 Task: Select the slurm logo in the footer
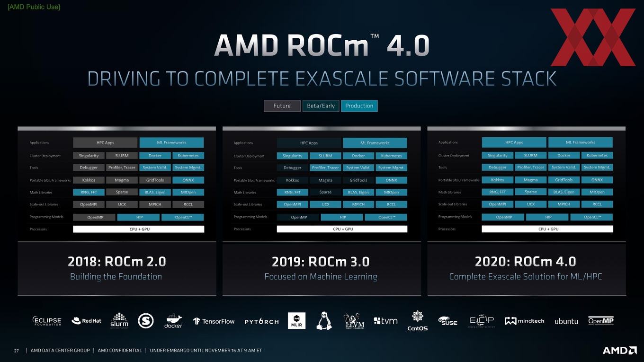click(x=119, y=320)
